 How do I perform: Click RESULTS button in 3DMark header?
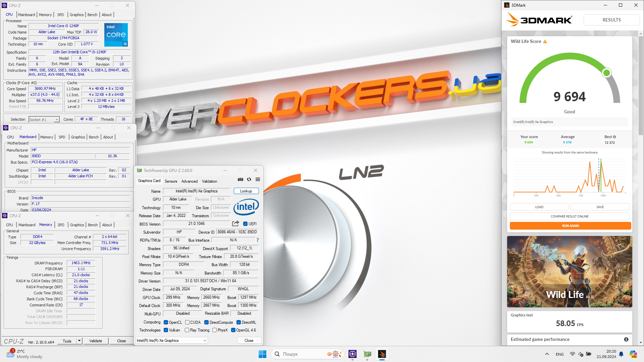[x=611, y=20]
